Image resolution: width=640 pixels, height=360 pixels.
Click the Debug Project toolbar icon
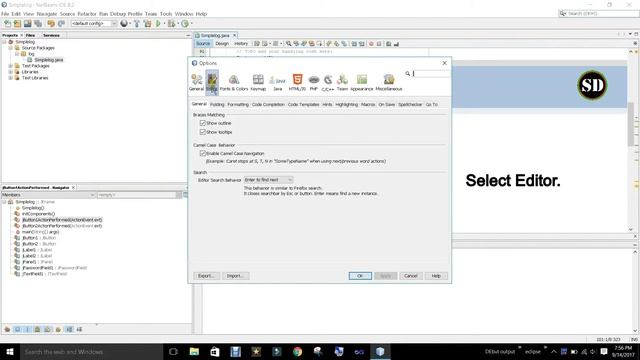pyautogui.click(x=171, y=24)
